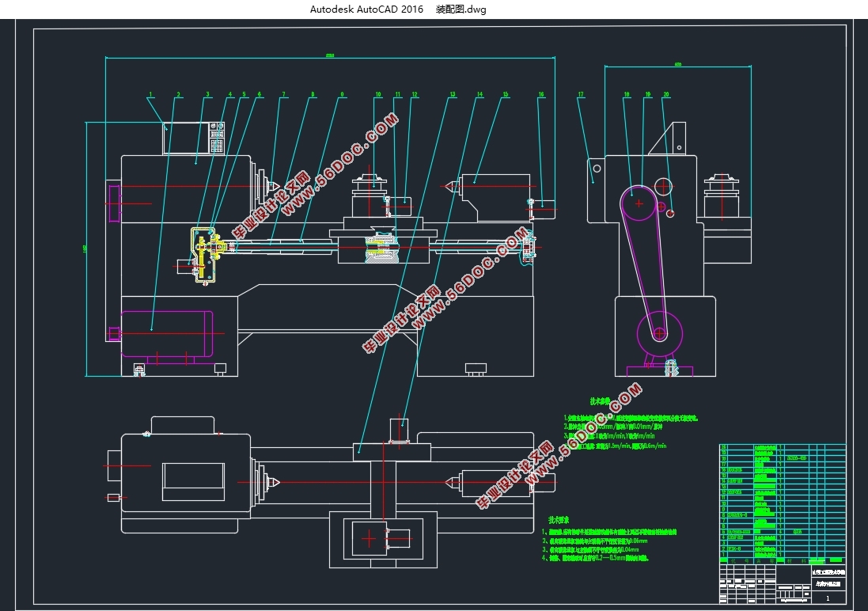Select the overall length dimension above front view

pyautogui.click(x=329, y=55)
